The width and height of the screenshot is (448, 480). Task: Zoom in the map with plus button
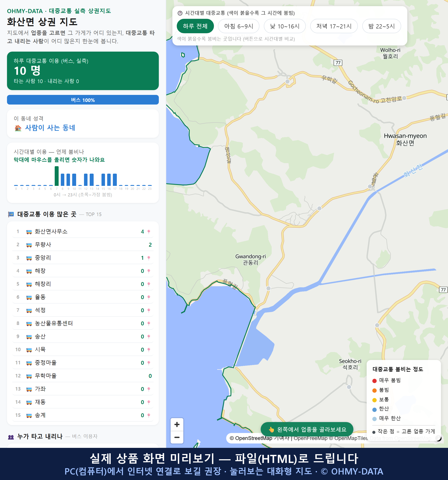pyautogui.click(x=177, y=424)
